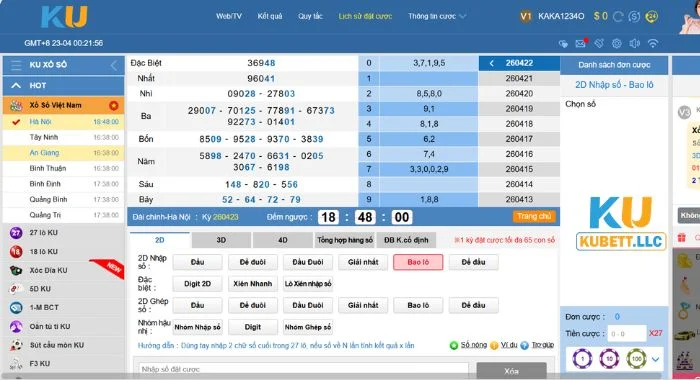Go to previous draw with arrow beside 260422
Viewport: 700px width, 380px height.
[x=492, y=63]
